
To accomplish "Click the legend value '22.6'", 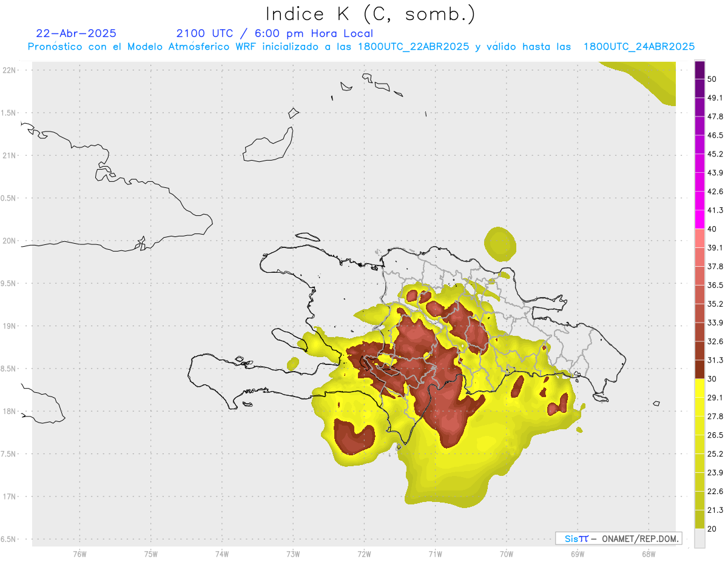I will (715, 492).
